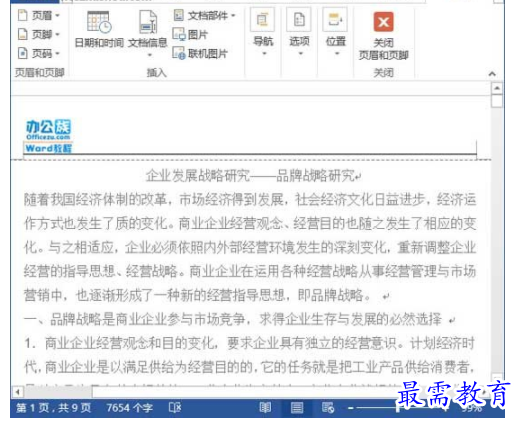Viewport: 519px width, 425px height.
Task: Open the 文档信息 document info menu
Action: coord(148,33)
